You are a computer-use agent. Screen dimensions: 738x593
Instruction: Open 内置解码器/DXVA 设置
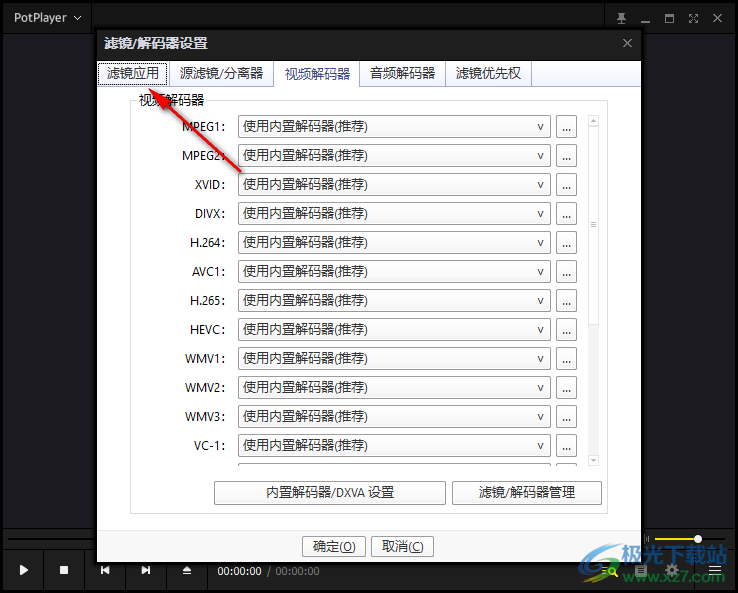point(329,493)
